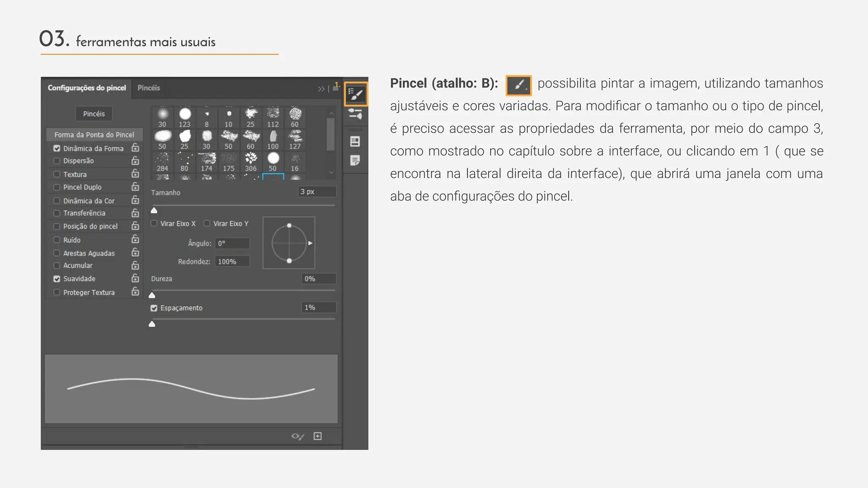Collapse the panel with double chevron arrows
This screenshot has width=868, height=488.
point(321,89)
